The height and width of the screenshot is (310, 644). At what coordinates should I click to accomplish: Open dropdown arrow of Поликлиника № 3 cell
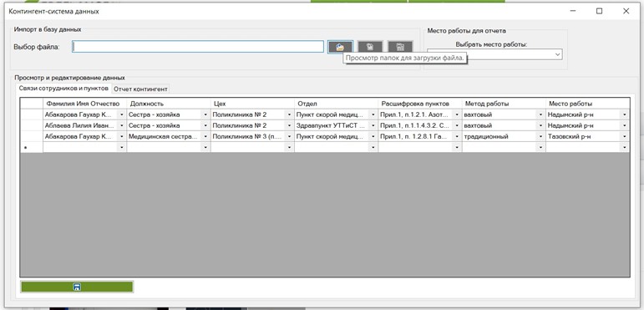[290, 136]
